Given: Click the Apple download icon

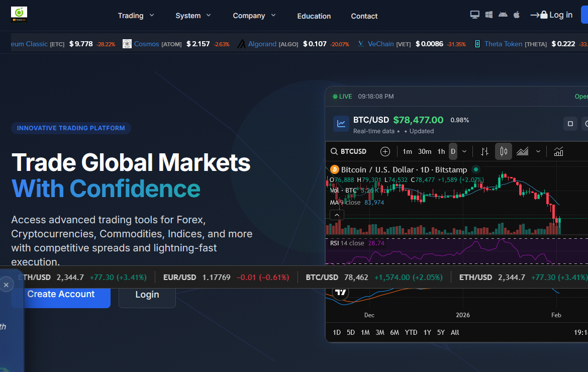Looking at the screenshot, I should pyautogui.click(x=516, y=15).
